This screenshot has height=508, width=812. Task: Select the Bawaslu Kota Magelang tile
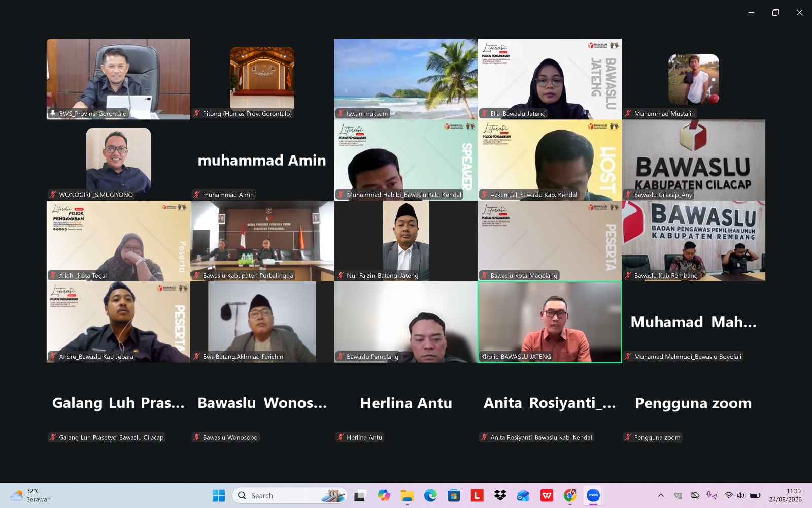550,241
